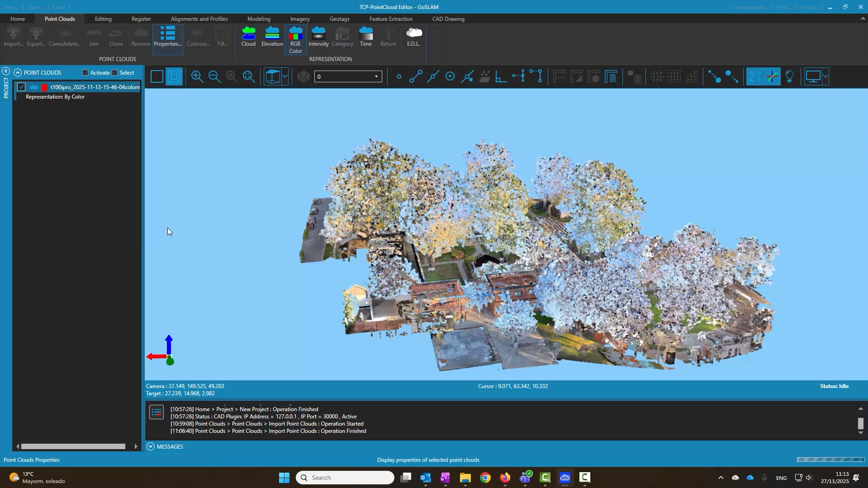Image resolution: width=868 pixels, height=488 pixels.
Task: Enable the E.D.L. shading icon
Action: (x=413, y=37)
